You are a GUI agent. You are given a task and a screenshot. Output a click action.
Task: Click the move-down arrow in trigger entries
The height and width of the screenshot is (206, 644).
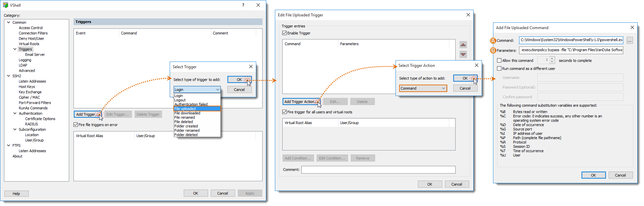[463, 55]
